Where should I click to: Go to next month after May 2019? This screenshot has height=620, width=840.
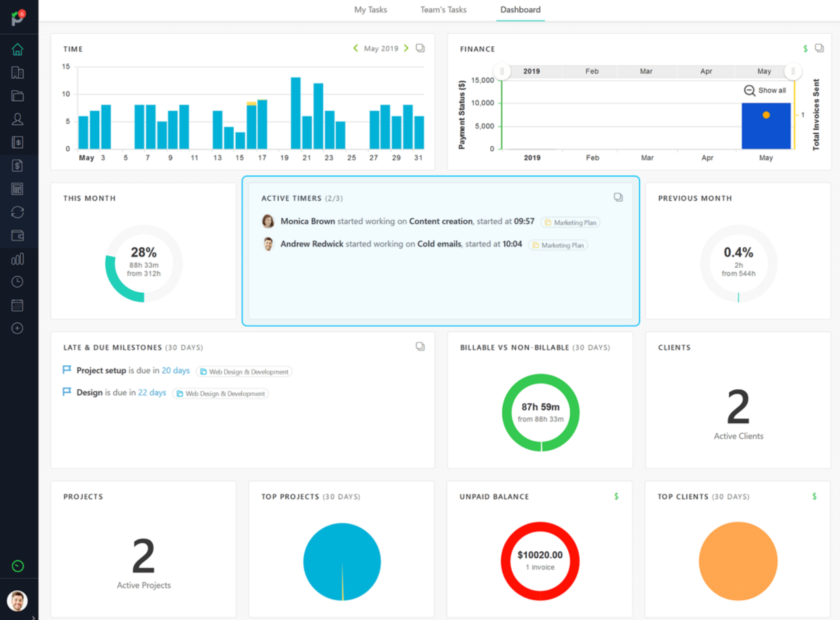click(406, 48)
